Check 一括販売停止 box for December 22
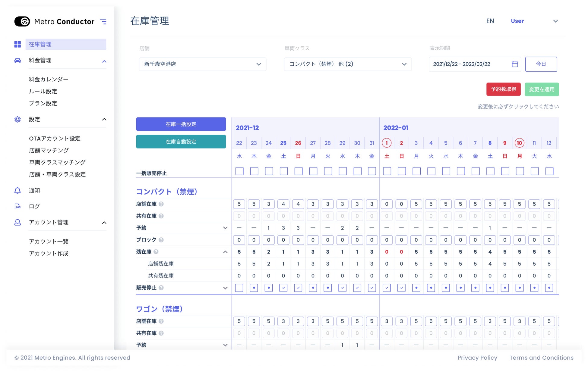The height and width of the screenshot is (372, 588). click(x=239, y=171)
